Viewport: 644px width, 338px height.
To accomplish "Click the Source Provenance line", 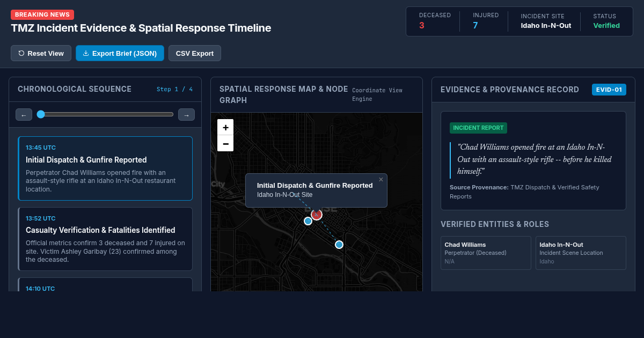I will (524, 192).
